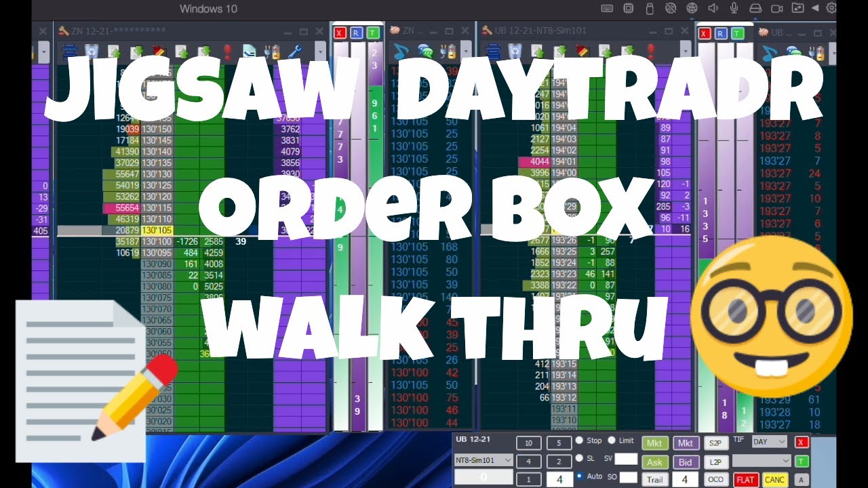This screenshot has height=488, width=868.
Task: Set quantity with the 2 preset button
Action: click(x=559, y=462)
